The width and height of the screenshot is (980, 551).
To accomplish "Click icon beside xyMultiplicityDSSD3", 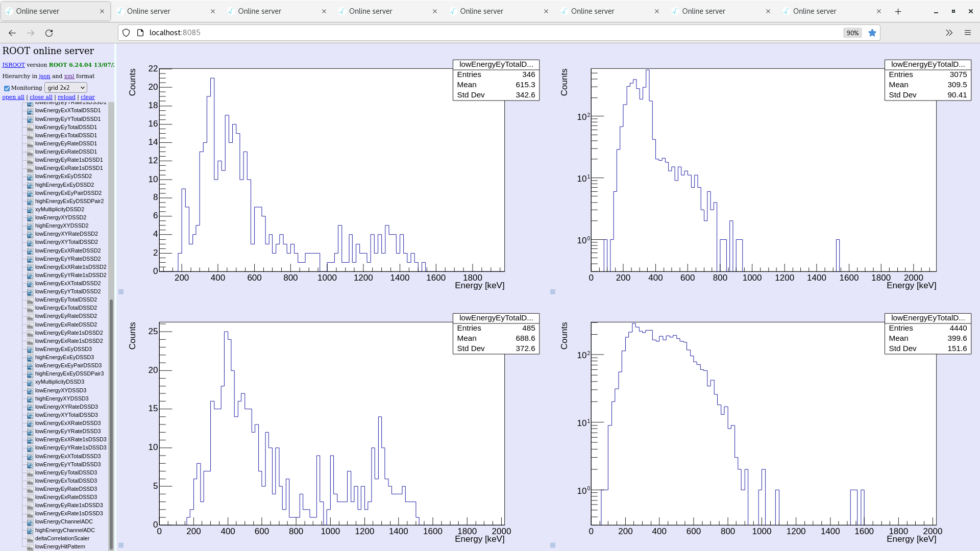I will tap(30, 382).
